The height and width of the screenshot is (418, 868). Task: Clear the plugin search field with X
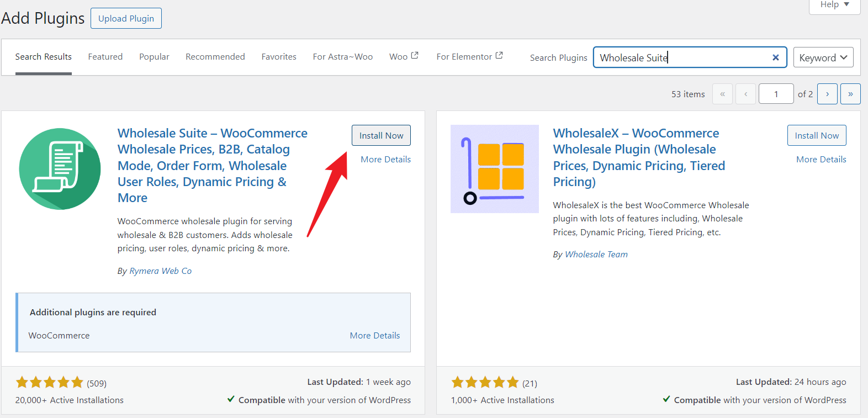coord(775,57)
